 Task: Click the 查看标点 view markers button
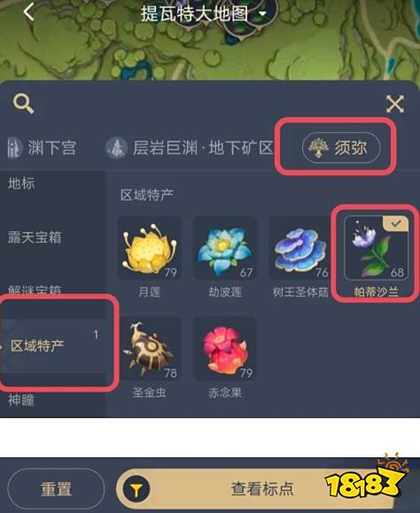pyautogui.click(x=261, y=489)
